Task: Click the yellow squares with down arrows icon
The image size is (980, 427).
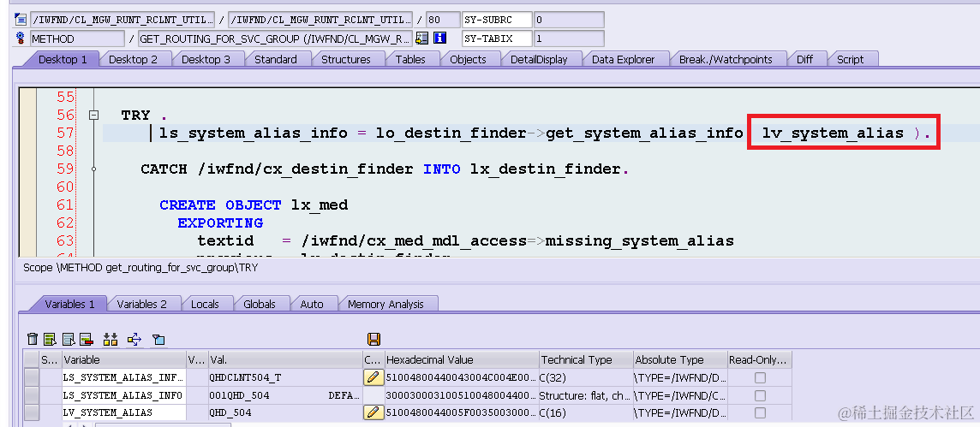Action: click(111, 339)
